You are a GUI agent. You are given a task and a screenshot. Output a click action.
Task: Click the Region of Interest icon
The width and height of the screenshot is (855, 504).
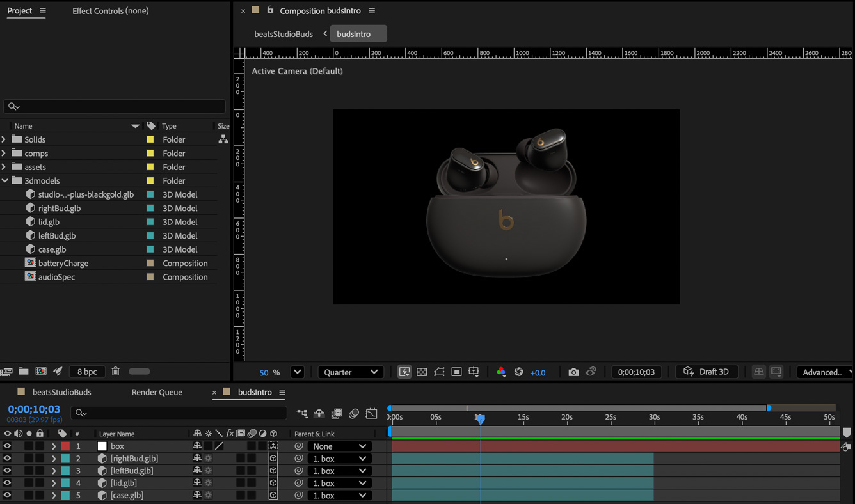click(x=456, y=372)
